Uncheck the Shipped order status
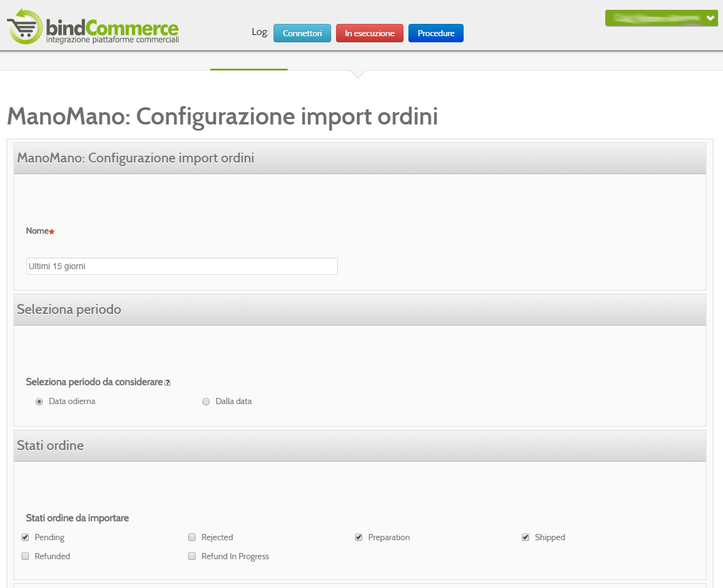The image size is (723, 588). click(x=526, y=537)
